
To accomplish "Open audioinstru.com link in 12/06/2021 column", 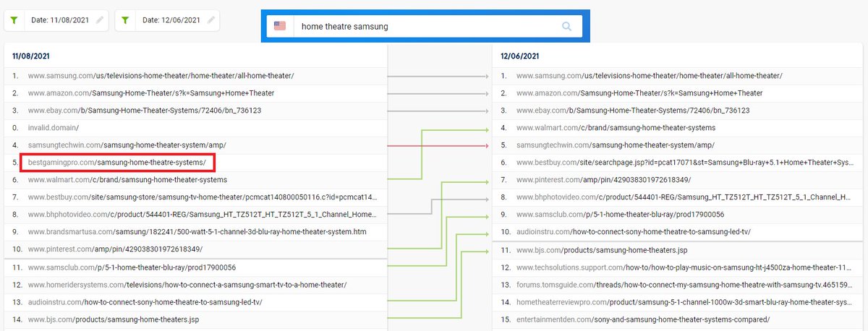I will (634, 231).
